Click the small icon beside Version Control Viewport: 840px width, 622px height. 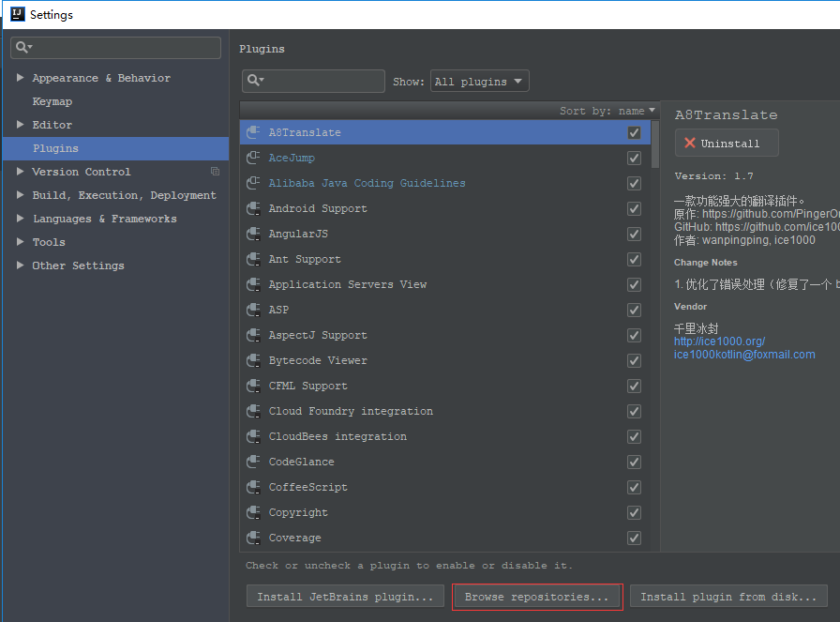215,172
